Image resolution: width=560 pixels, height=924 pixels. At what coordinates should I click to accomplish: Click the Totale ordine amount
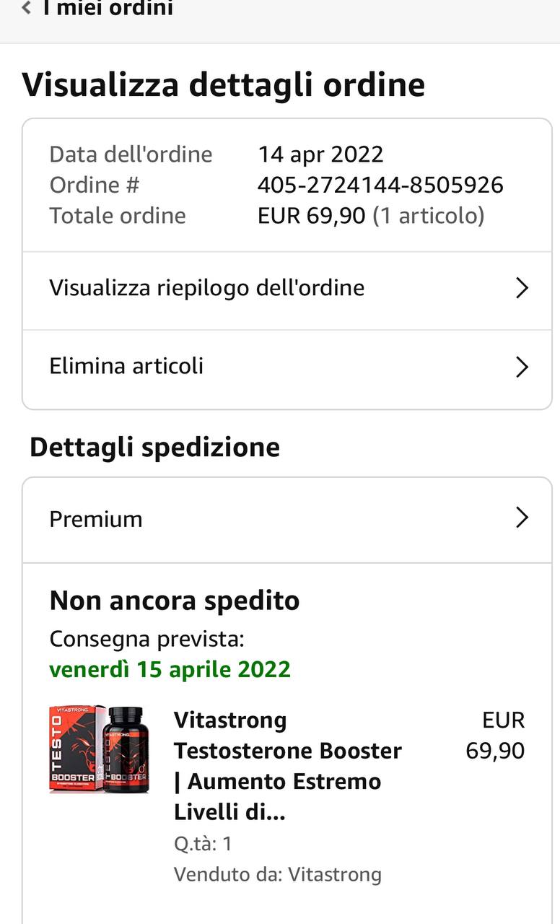pyautogui.click(x=311, y=215)
